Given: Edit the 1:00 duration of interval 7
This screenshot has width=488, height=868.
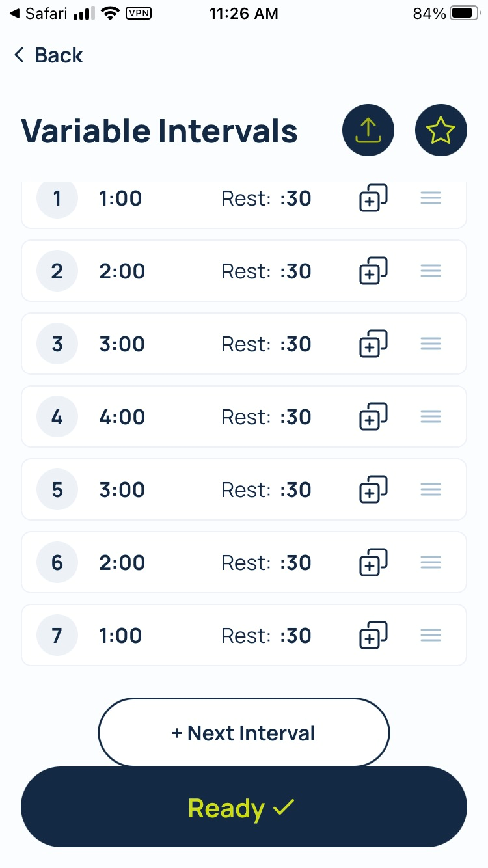Looking at the screenshot, I should pyautogui.click(x=121, y=635).
